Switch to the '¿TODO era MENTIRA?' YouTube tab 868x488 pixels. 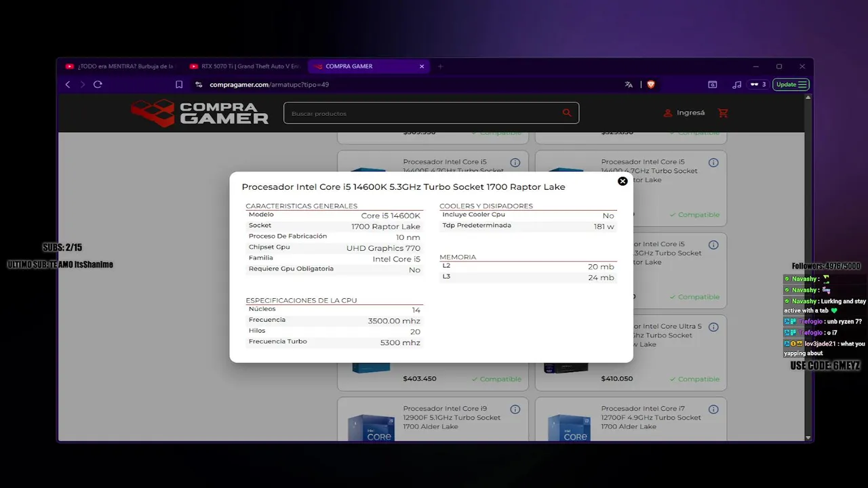[119, 66]
